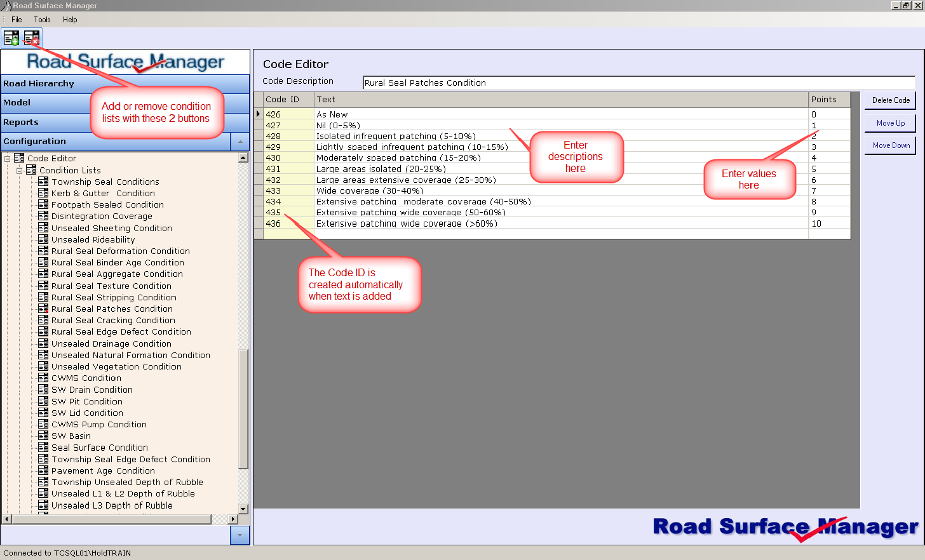This screenshot has height=560, width=925.
Task: Click the tree vertical scrollbar thumb
Action: coord(243,409)
